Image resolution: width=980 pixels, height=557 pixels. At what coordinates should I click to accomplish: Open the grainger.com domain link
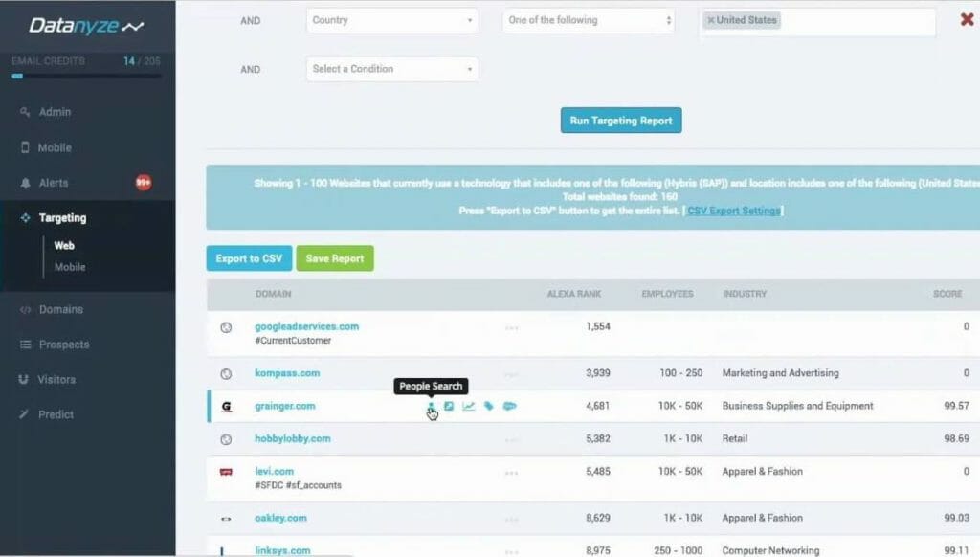285,406
